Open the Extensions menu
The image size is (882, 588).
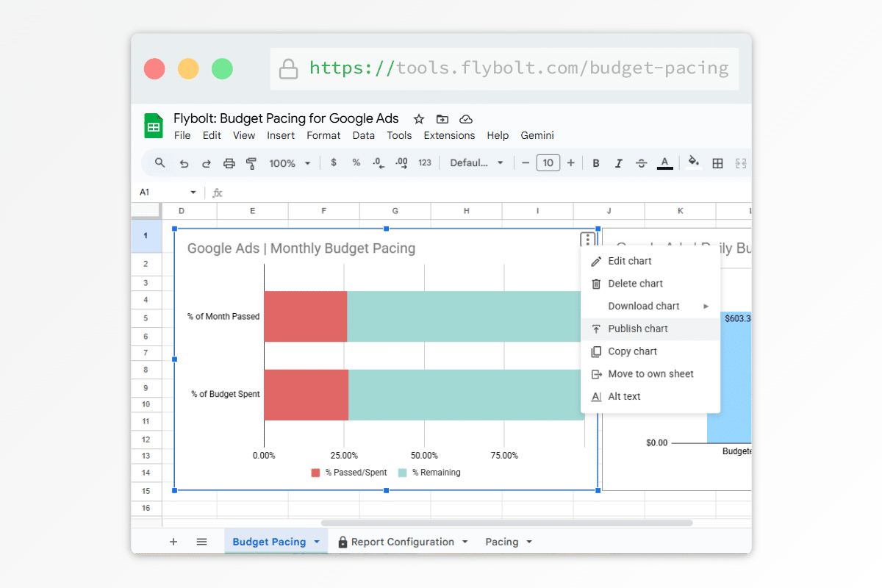[449, 135]
